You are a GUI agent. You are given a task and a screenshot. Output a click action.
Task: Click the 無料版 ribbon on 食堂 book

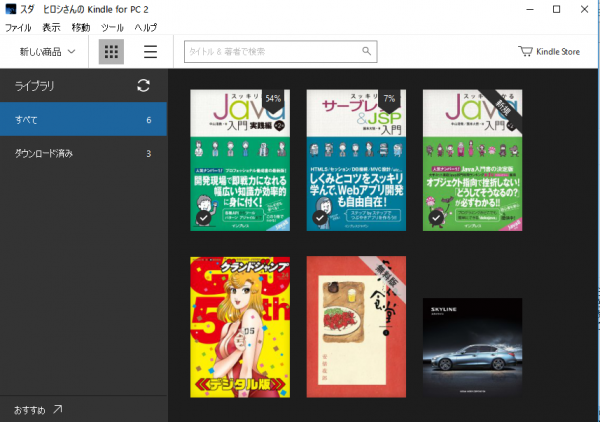(x=386, y=277)
